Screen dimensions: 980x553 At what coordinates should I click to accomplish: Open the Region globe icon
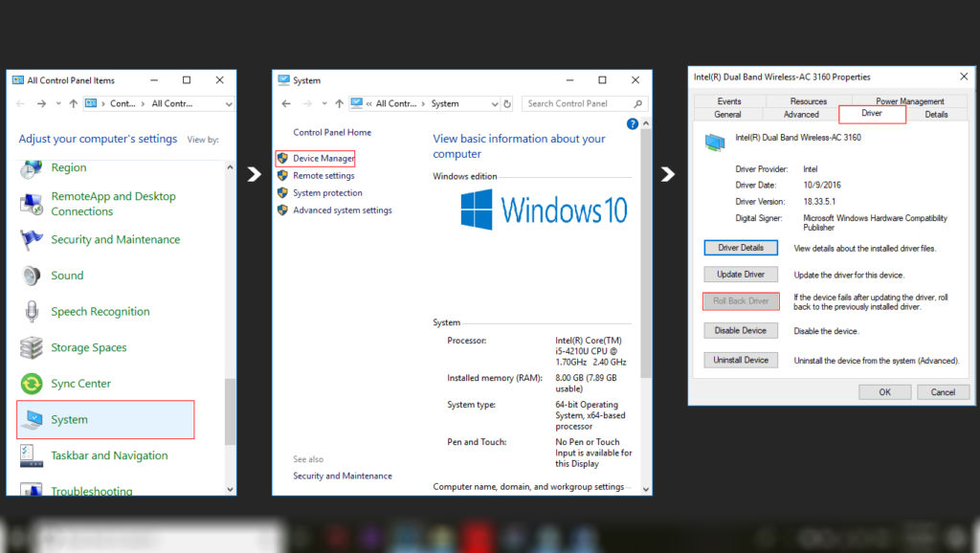click(x=32, y=168)
